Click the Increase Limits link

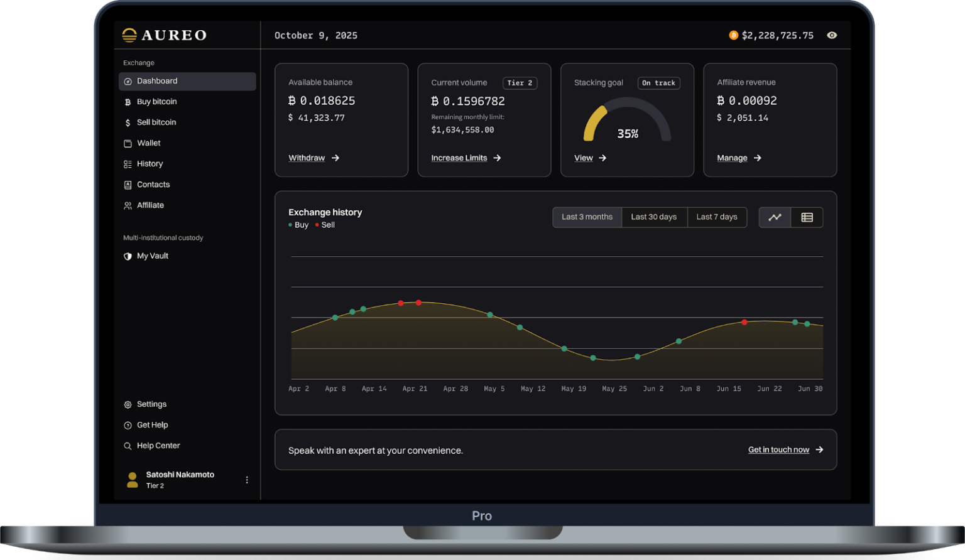point(459,158)
